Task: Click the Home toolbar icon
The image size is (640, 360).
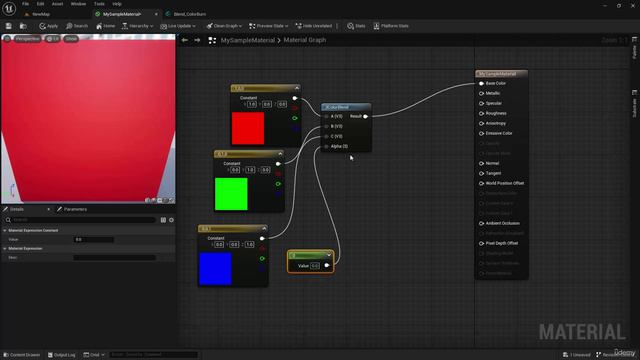Action: (x=105, y=26)
